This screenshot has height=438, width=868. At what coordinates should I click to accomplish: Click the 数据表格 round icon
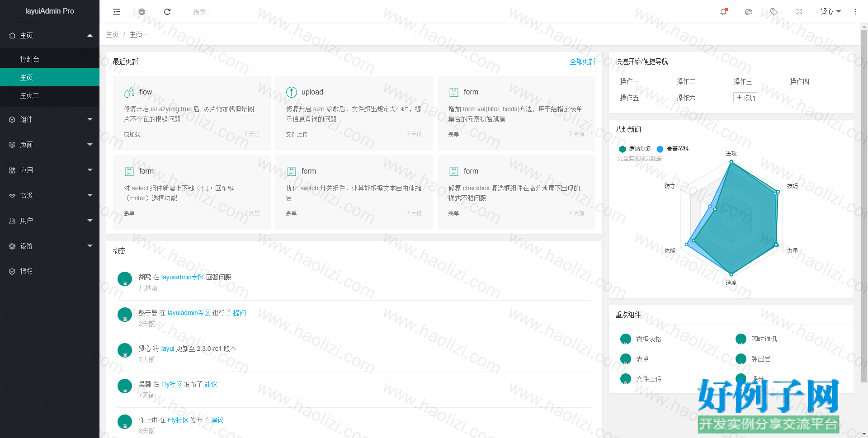point(626,339)
